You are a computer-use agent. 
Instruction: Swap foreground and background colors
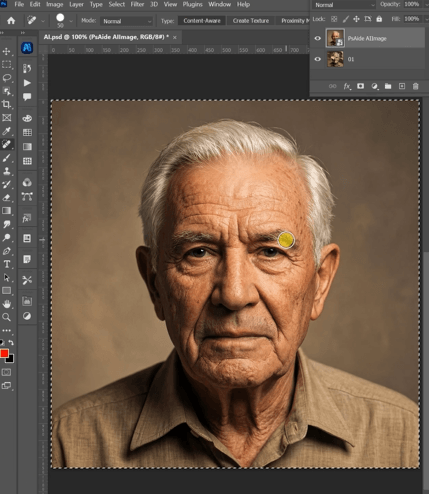tap(11, 342)
